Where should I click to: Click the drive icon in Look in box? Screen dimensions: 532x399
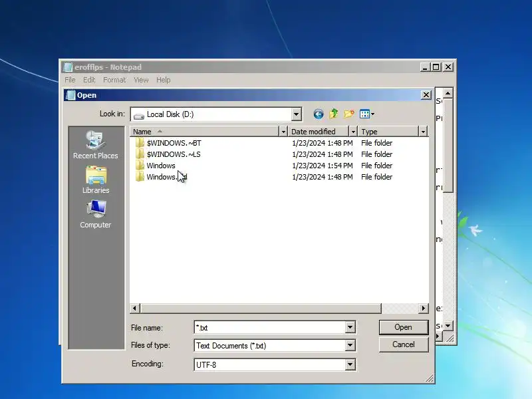[x=139, y=115]
